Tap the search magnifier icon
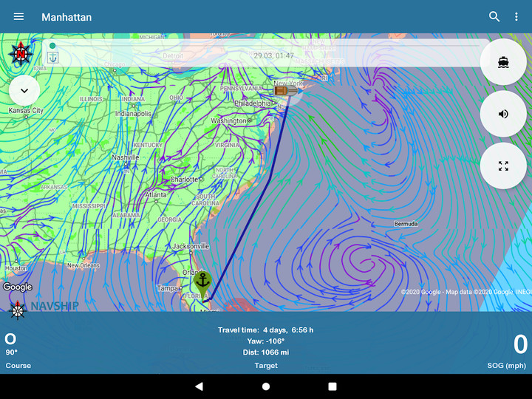The height and width of the screenshot is (399, 532). coord(494,17)
